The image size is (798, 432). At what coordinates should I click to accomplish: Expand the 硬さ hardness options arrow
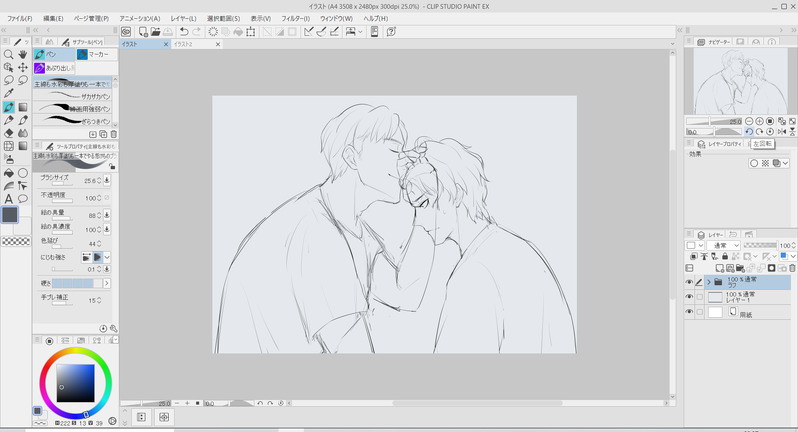tap(106, 283)
